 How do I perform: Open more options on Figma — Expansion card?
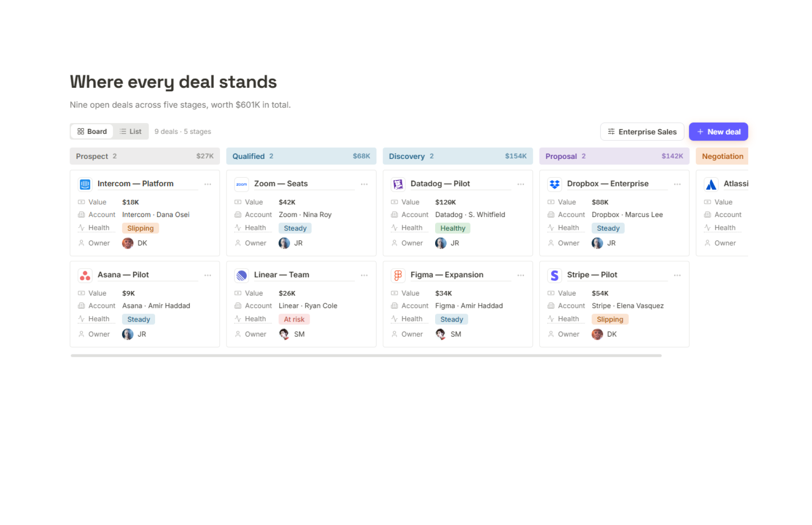pyautogui.click(x=521, y=275)
